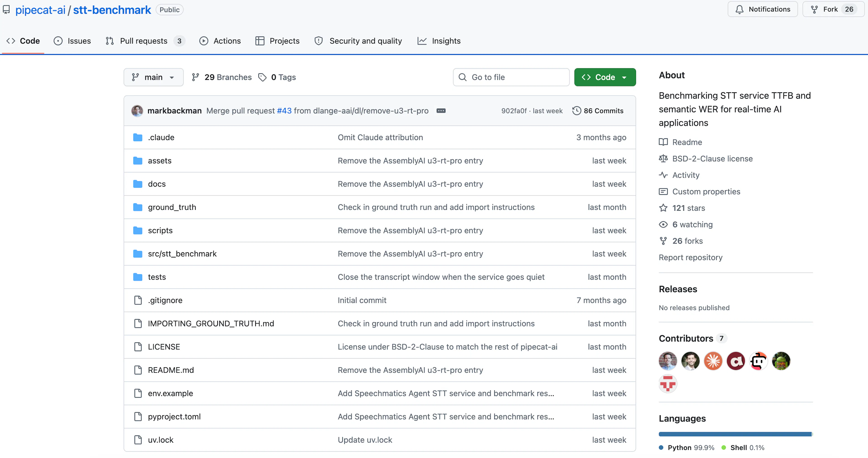This screenshot has width=868, height=458.
Task: Switch to the Projects tab
Action: click(x=277, y=41)
